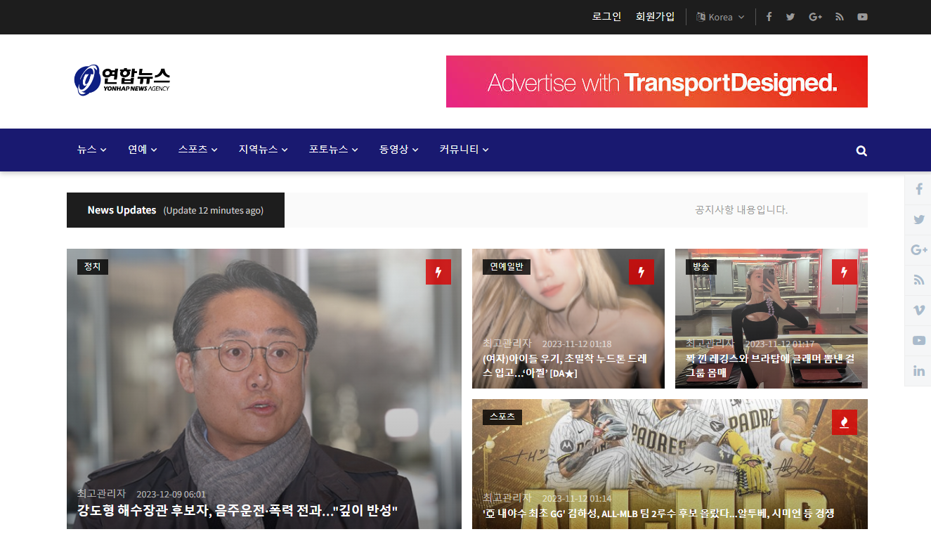Viewport: 931px width, 560px height.
Task: Open the 강도형 해수장관 후보자 headline article
Action: 237,510
